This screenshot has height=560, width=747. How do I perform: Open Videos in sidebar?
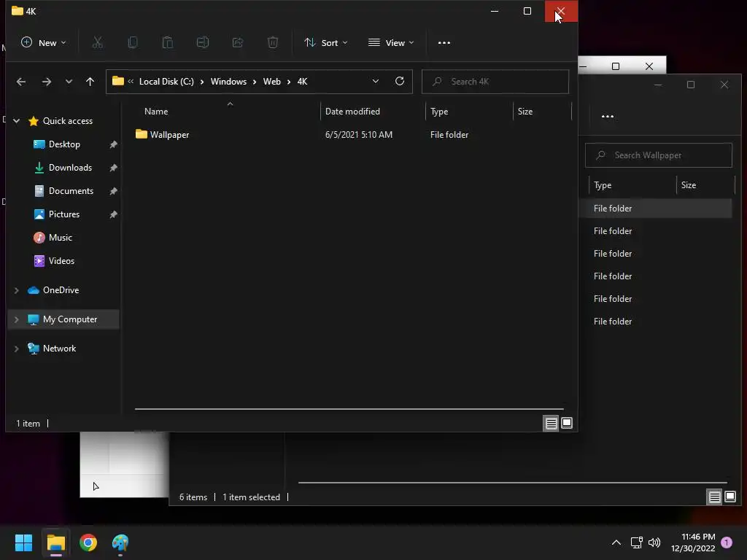click(61, 261)
